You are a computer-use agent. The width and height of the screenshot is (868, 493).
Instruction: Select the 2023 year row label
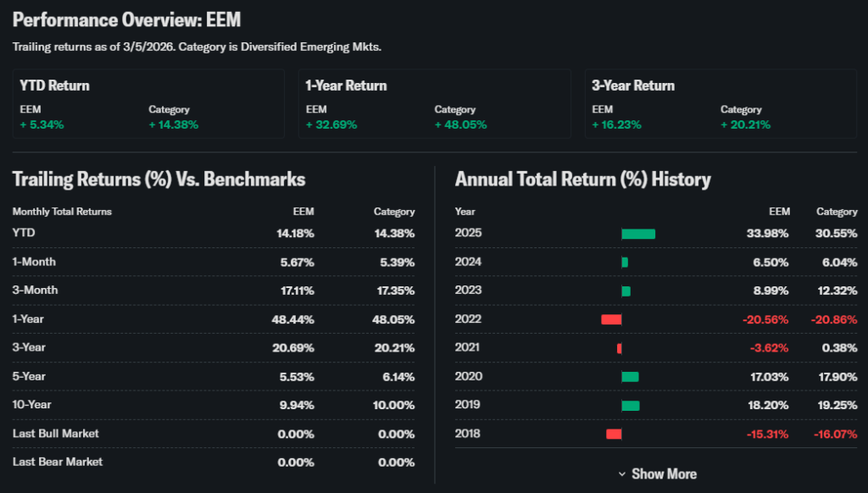point(468,291)
